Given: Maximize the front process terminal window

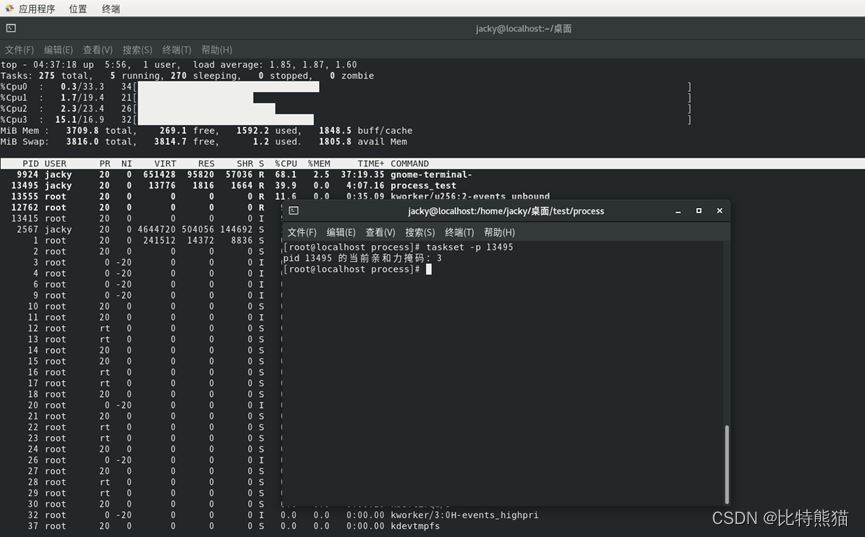Looking at the screenshot, I should (698, 211).
